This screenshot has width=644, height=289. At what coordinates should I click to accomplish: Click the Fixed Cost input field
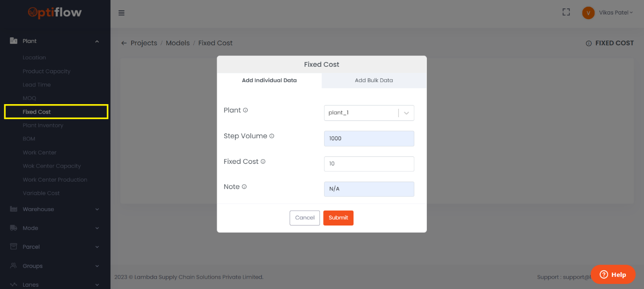click(368, 164)
